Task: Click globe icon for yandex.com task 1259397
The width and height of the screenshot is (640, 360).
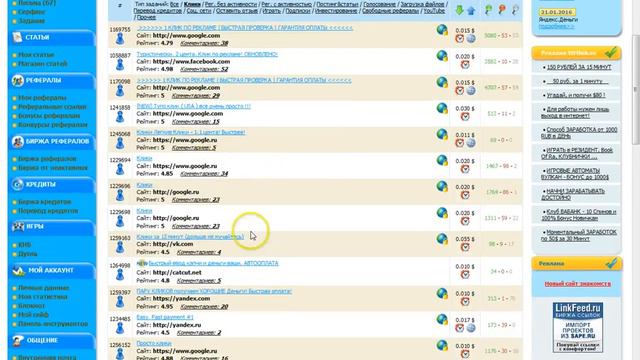Action: click(x=442, y=293)
